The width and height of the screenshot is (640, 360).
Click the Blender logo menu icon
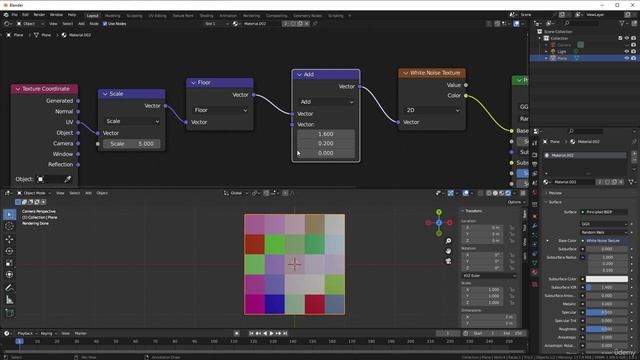tap(6, 15)
